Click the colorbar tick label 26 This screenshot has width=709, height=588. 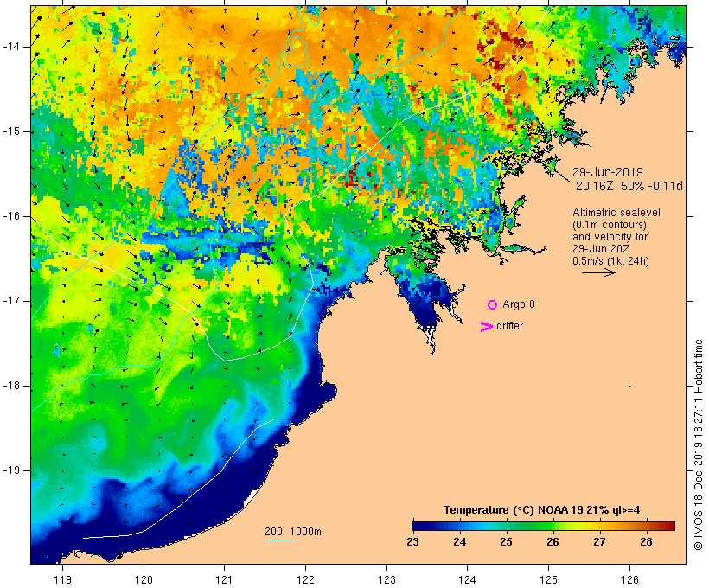click(553, 542)
